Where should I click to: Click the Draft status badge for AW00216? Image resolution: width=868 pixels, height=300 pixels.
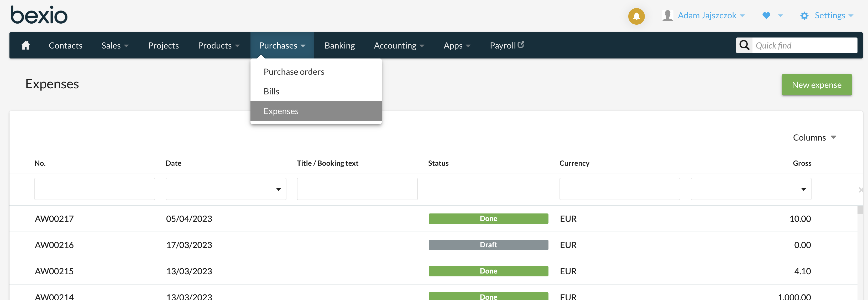(x=488, y=245)
